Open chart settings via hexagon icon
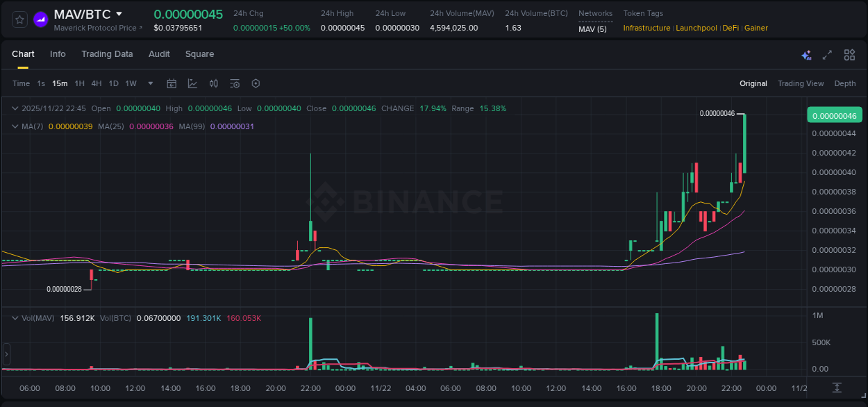The height and width of the screenshot is (407, 868). tap(256, 83)
